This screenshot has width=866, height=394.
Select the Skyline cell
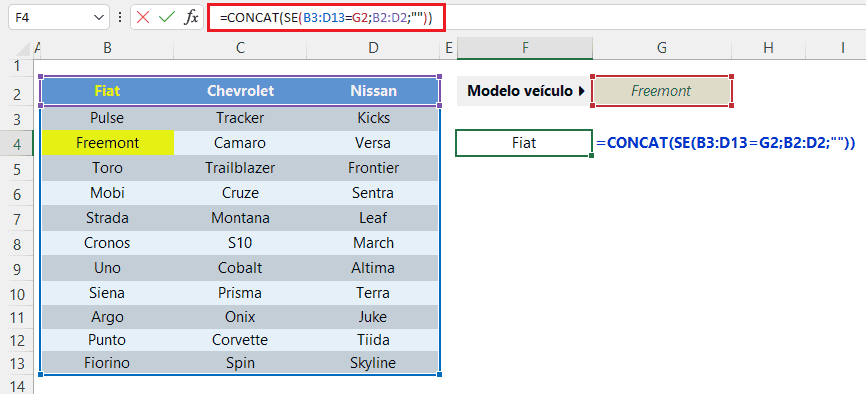click(373, 363)
